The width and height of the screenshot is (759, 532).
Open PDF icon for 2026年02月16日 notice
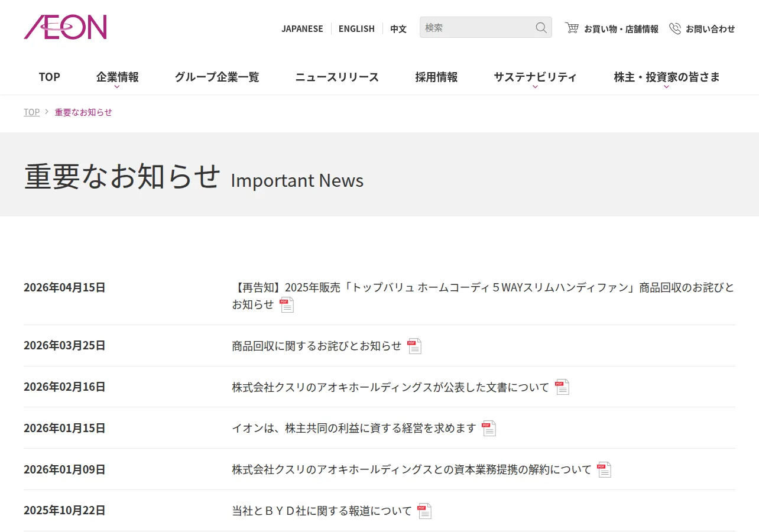(x=562, y=387)
